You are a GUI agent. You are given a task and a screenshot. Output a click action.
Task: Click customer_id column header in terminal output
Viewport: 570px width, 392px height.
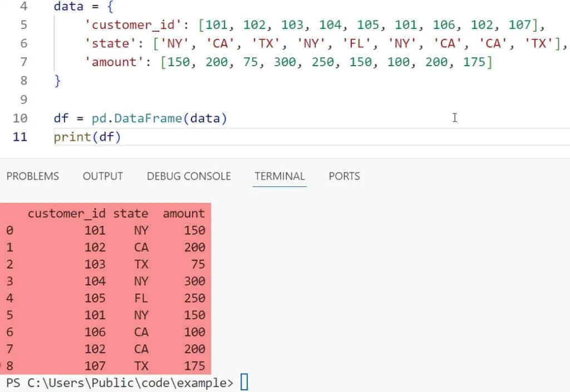pyautogui.click(x=66, y=214)
